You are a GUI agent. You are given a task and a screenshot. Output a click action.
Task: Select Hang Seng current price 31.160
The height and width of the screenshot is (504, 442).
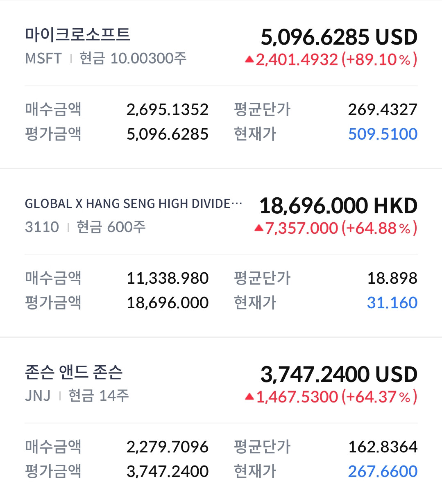tap(392, 303)
